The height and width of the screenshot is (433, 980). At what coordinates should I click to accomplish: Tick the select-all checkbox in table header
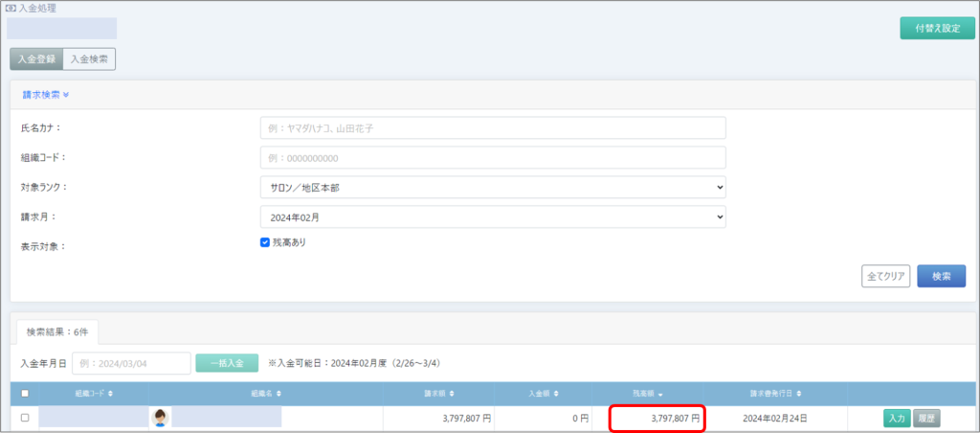tap(25, 393)
